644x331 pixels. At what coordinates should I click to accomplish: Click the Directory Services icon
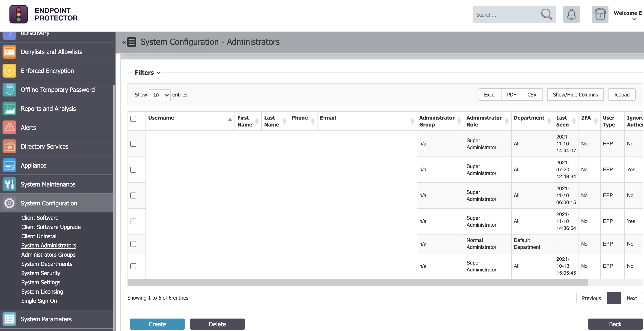click(9, 146)
